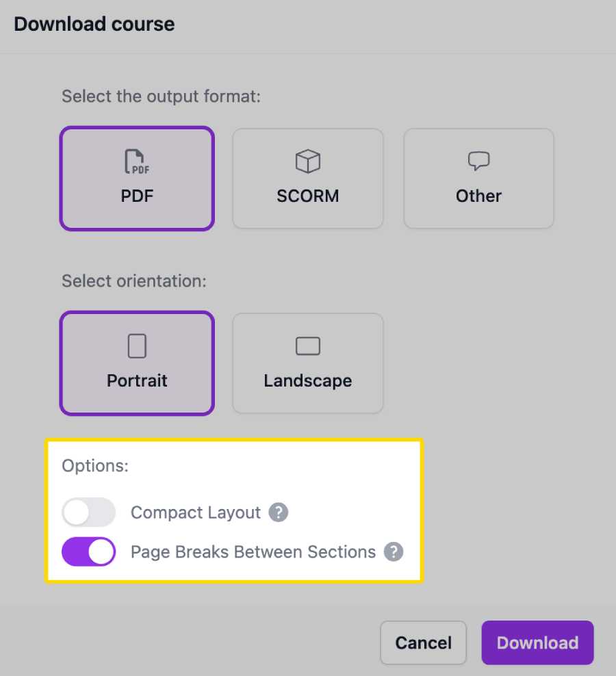Select the SCORM output format card
616x676 pixels.
[x=307, y=178]
